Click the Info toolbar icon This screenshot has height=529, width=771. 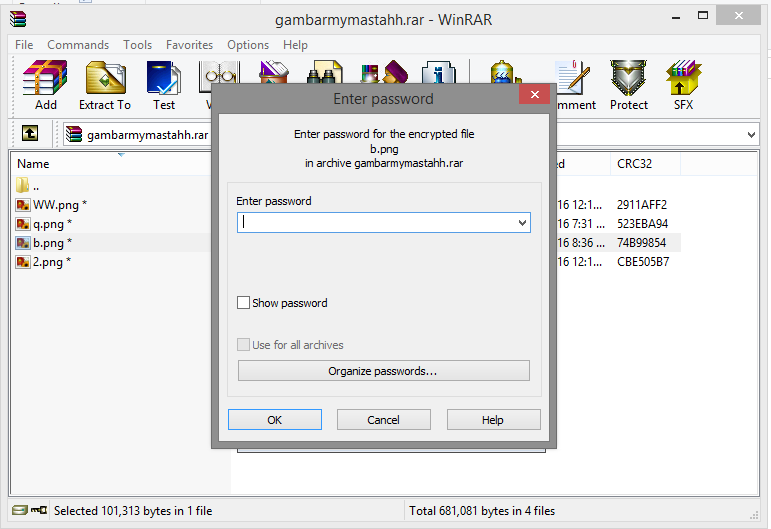click(x=439, y=72)
